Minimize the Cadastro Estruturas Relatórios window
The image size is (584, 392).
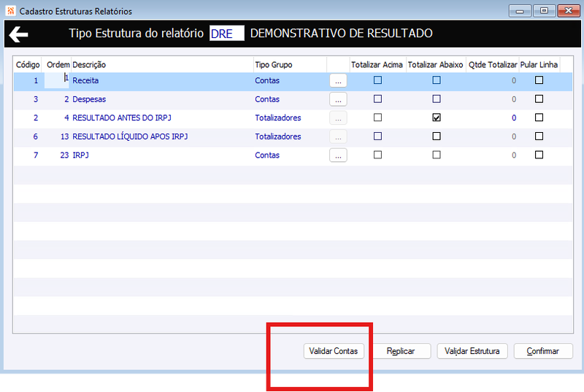point(520,11)
